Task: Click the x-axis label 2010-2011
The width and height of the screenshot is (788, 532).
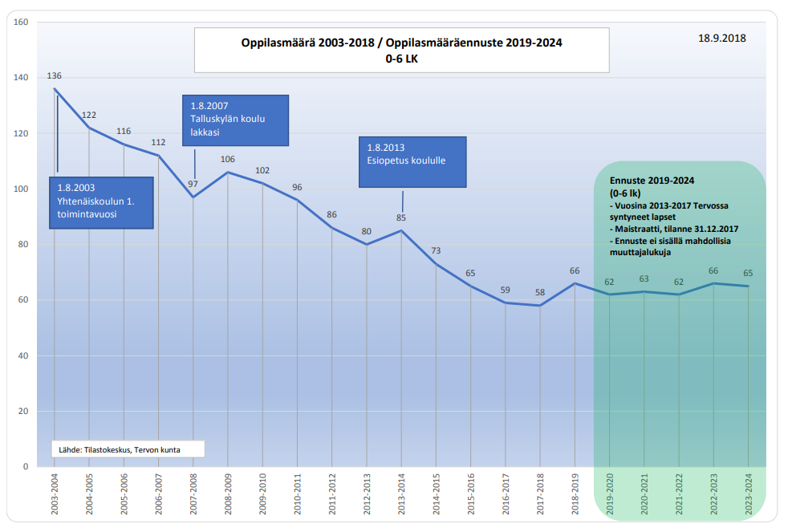Action: pyautogui.click(x=297, y=493)
